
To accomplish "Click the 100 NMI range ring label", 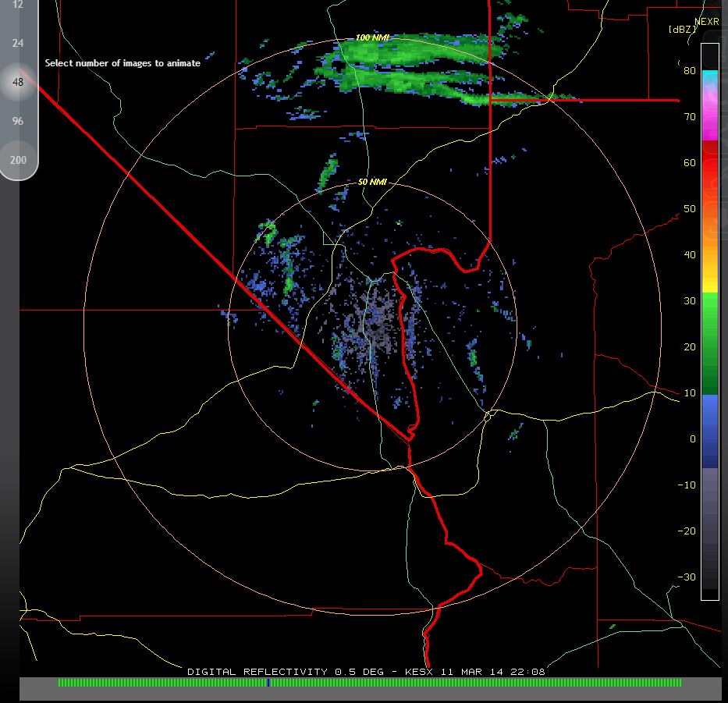I will [372, 37].
